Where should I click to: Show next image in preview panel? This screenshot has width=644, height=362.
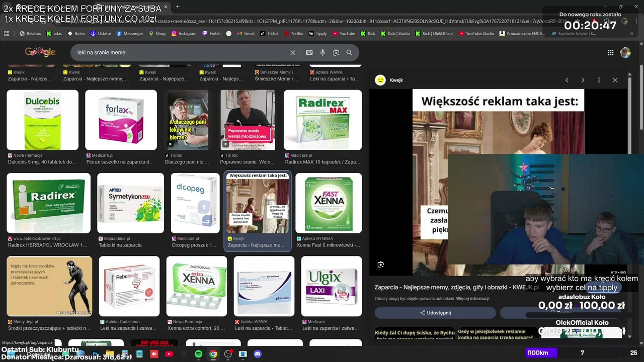(583, 80)
